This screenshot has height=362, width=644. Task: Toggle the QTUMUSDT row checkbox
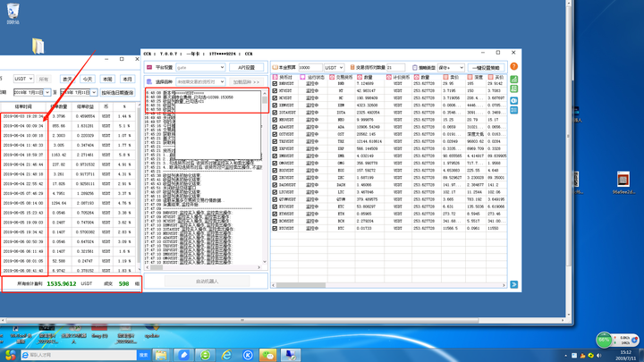coord(275,199)
